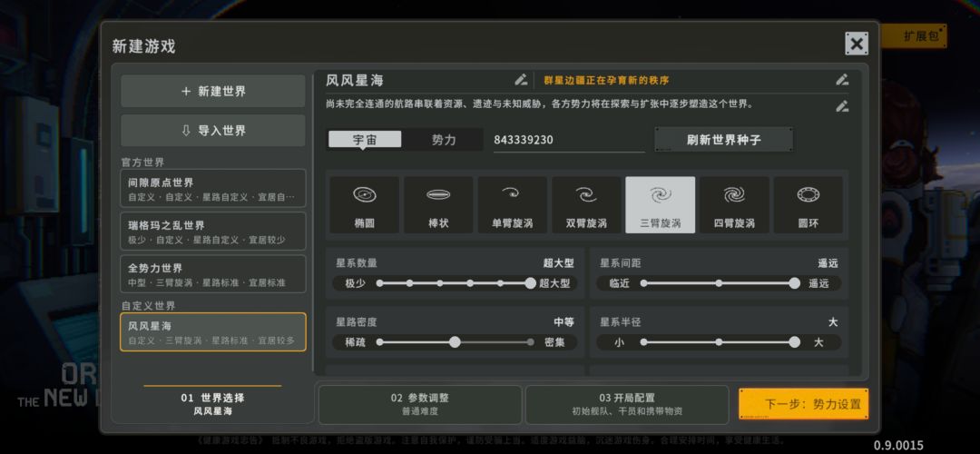Screen dimensions: 980x454
Task: Select custom world 风风星海 in list
Action: tap(213, 332)
